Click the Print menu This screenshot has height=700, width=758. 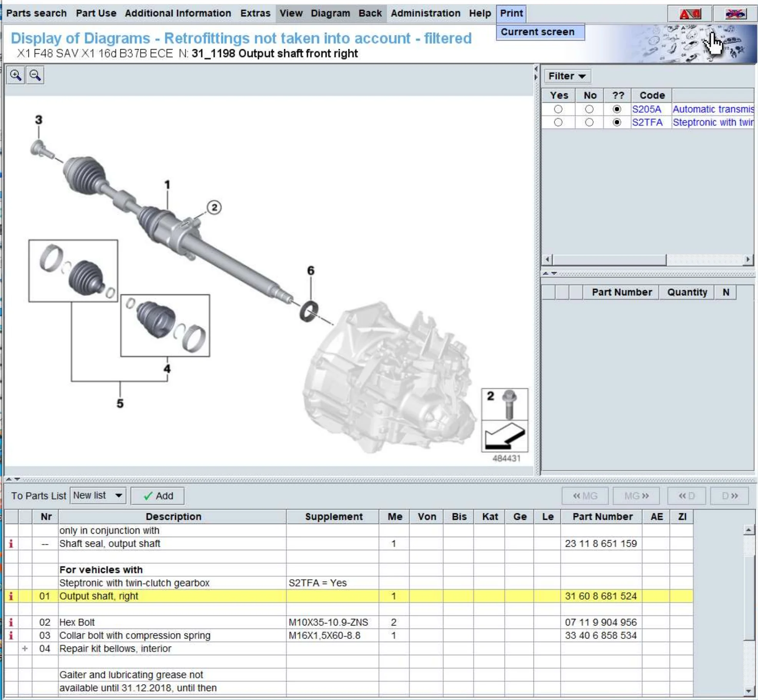pos(511,13)
